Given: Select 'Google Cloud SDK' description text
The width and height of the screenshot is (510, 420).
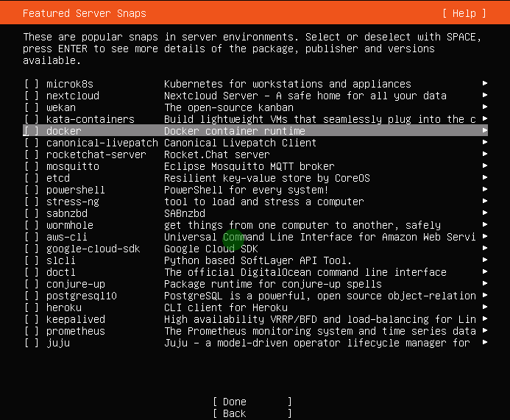Looking at the screenshot, I should point(210,249).
